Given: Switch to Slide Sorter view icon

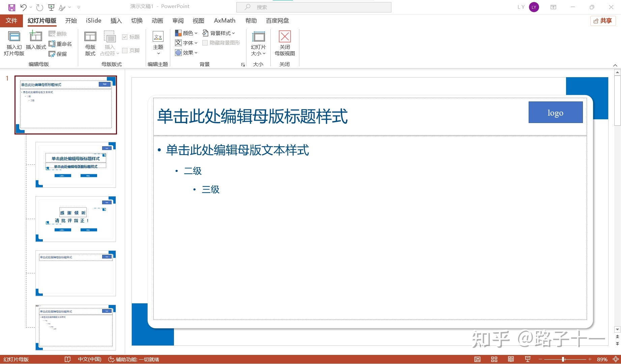Looking at the screenshot, I should coord(494,359).
